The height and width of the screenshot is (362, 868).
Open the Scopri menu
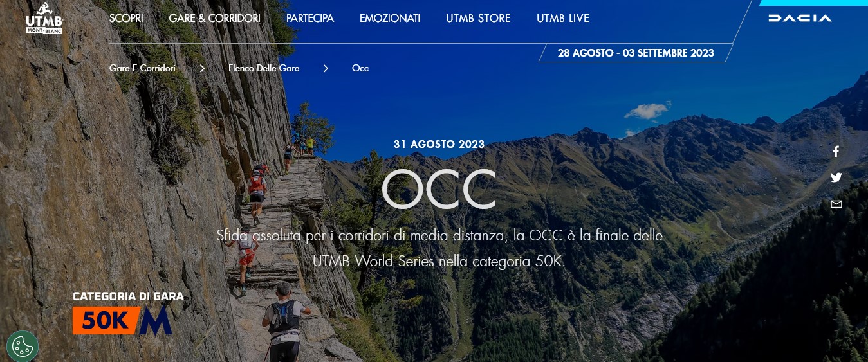126,18
